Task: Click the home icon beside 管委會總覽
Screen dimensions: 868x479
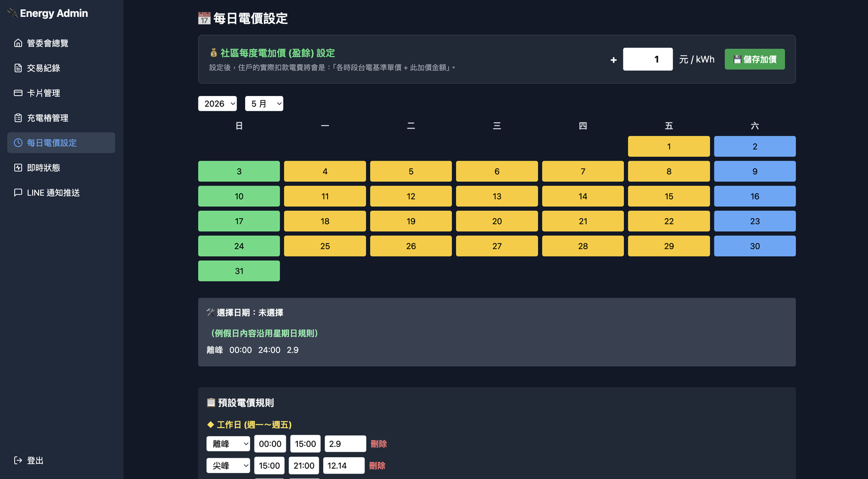Action: (x=18, y=43)
